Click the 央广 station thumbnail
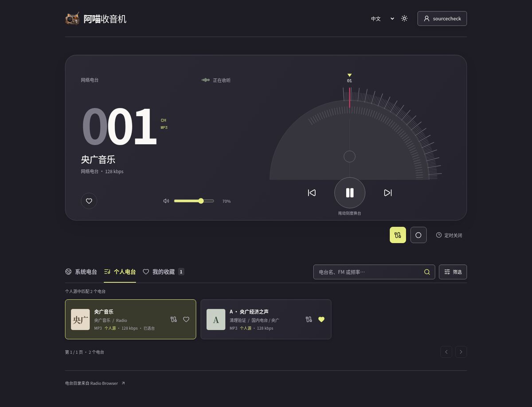The width and height of the screenshot is (532, 407). click(80, 320)
